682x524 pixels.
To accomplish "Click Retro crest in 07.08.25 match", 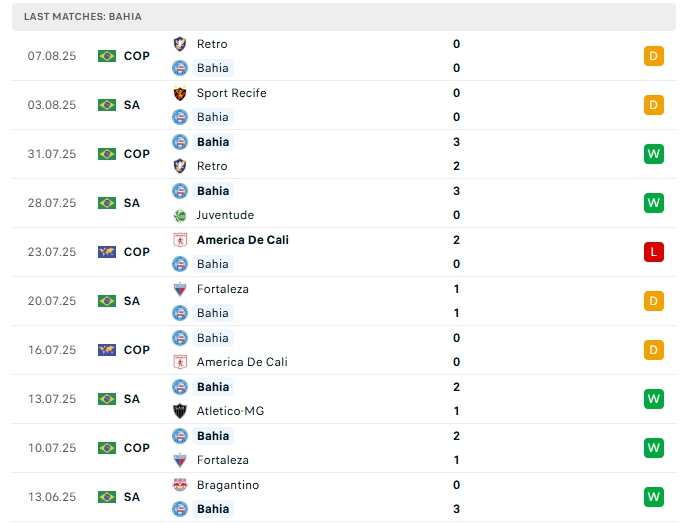I will (180, 44).
